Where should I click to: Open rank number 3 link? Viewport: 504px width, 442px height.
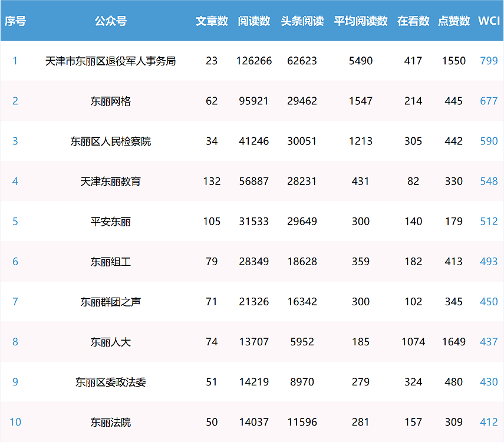pos(15,141)
